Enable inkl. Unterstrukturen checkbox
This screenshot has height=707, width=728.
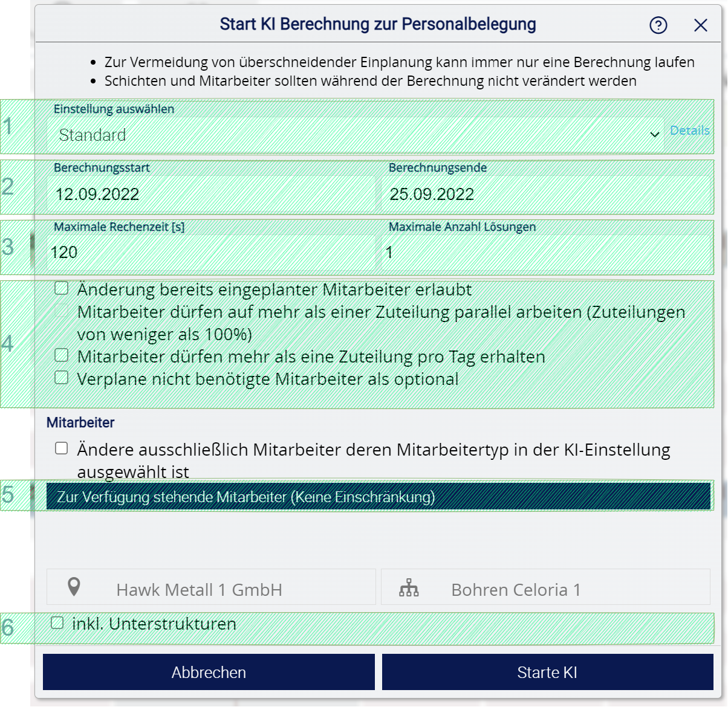57,622
